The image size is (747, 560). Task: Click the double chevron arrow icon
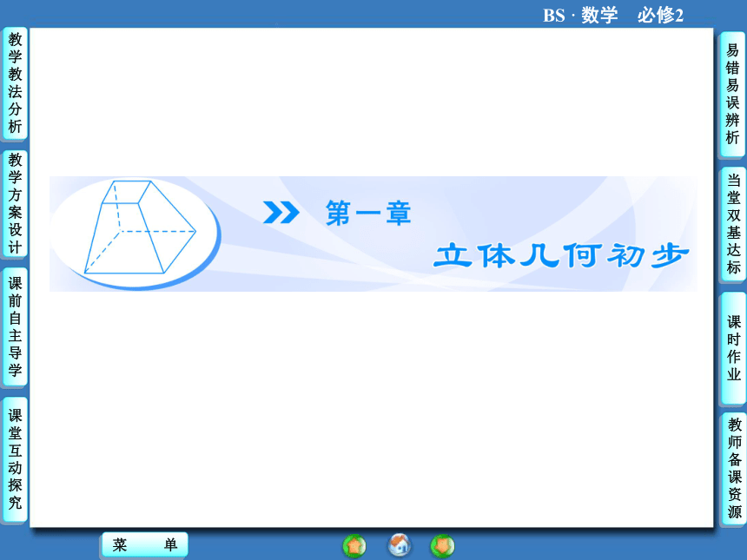click(x=281, y=213)
